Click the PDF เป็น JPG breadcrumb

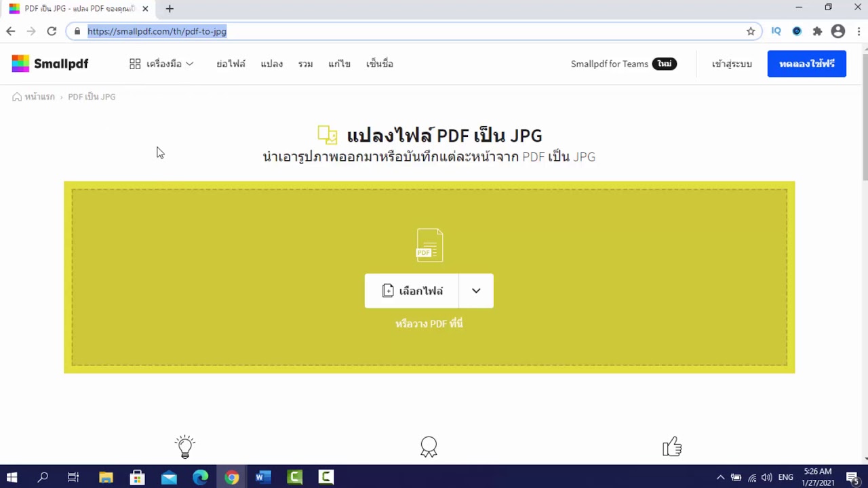point(92,97)
